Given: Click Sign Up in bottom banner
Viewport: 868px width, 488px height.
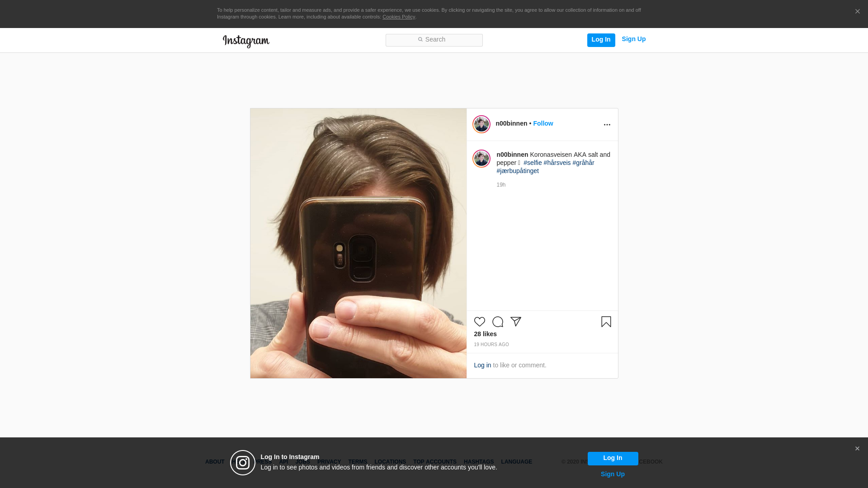Looking at the screenshot, I should pos(613,474).
